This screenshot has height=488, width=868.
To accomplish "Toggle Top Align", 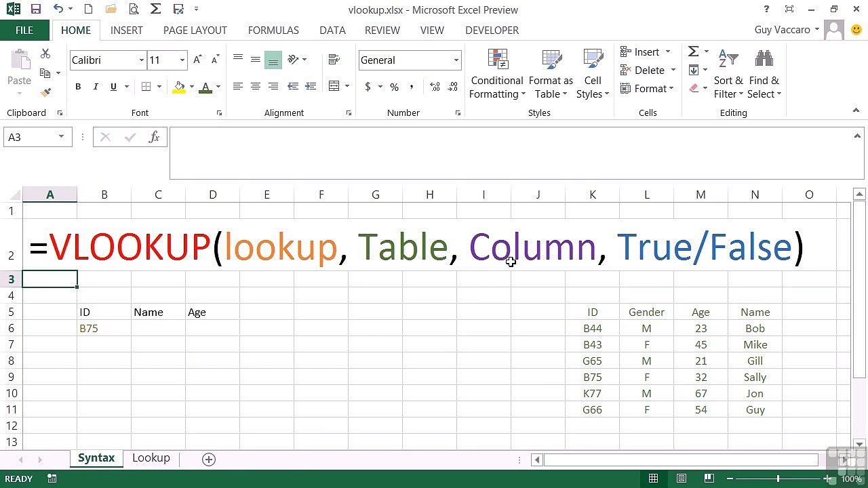I will point(238,60).
